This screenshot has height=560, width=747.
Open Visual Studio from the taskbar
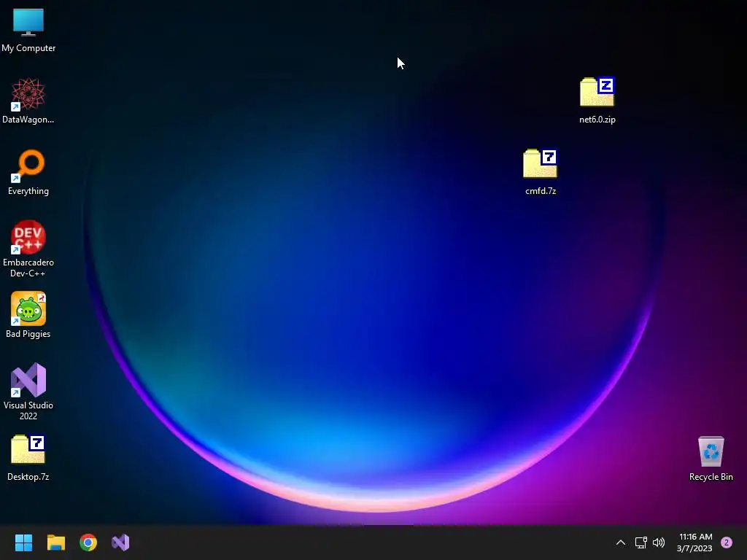pyautogui.click(x=120, y=542)
